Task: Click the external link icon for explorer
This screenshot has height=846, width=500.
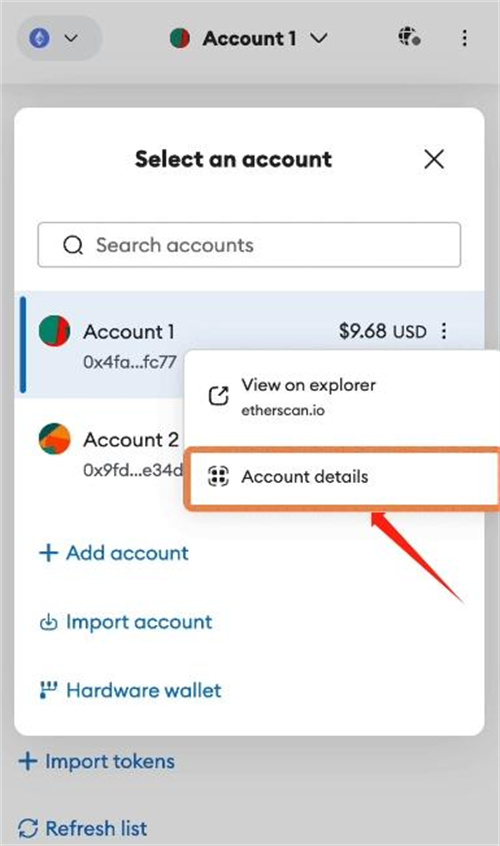Action: (218, 396)
